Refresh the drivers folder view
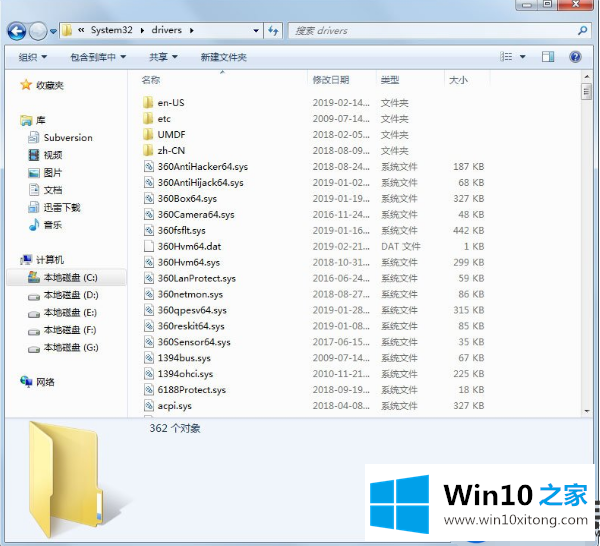Screen dimensions: 600x546 [273, 31]
